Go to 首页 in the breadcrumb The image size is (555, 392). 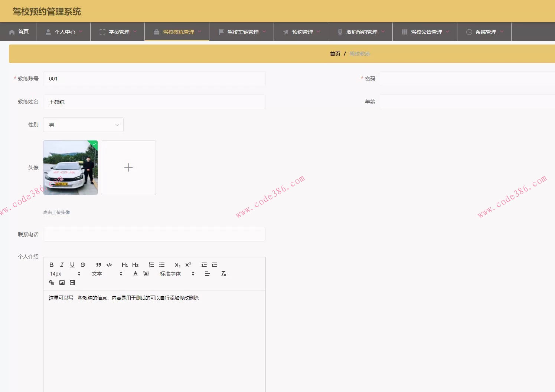click(x=335, y=54)
